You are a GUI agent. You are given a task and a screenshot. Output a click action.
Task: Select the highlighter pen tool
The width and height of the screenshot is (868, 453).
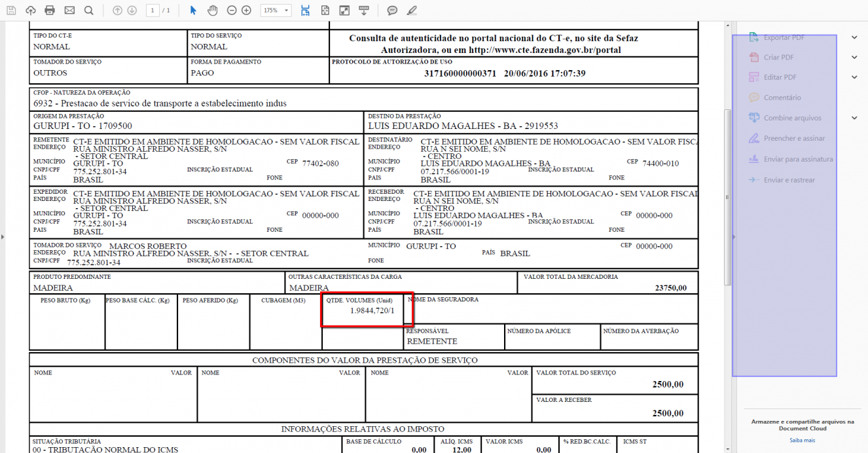(x=411, y=10)
